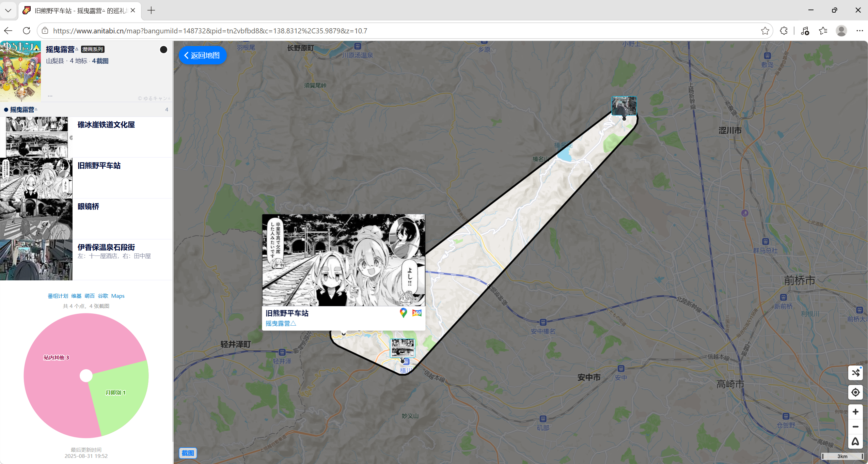Click the 返回地图 back button
This screenshot has height=464, width=868.
(x=202, y=56)
